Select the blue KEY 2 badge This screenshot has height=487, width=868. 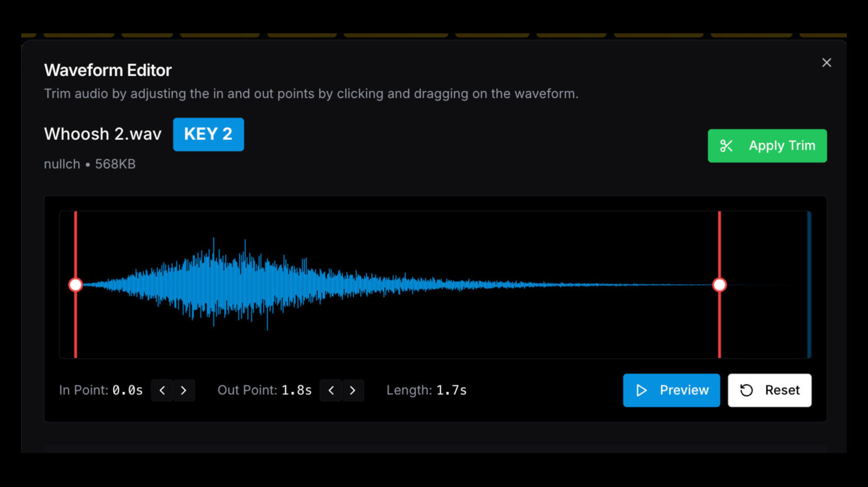pos(208,134)
